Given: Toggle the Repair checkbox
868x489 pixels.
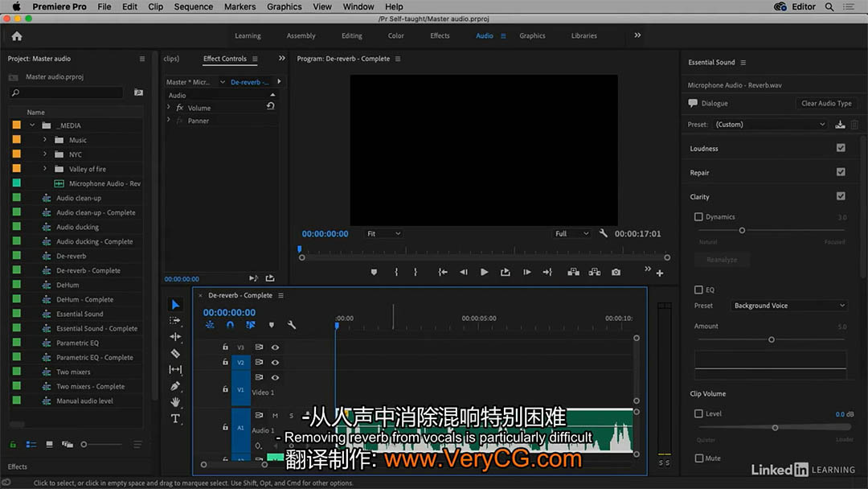Looking at the screenshot, I should click(x=841, y=172).
